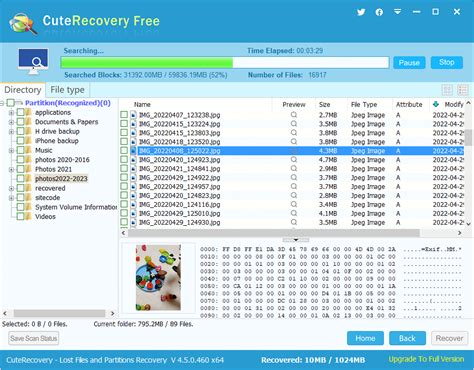Expand the sitecode folder node
The width and height of the screenshot is (474, 370).
tap(11, 198)
